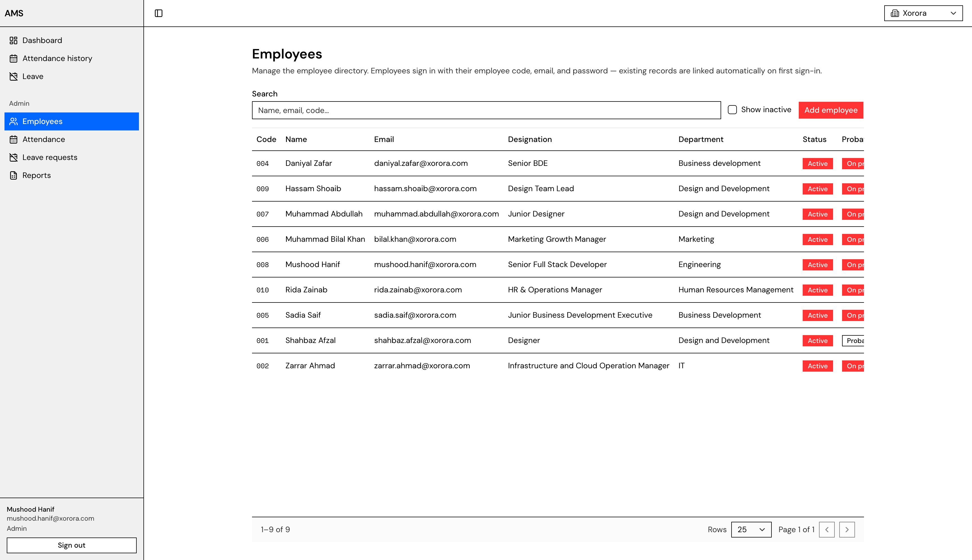The width and height of the screenshot is (972, 560).
Task: Select the Sadia Saif name cell
Action: (x=303, y=315)
